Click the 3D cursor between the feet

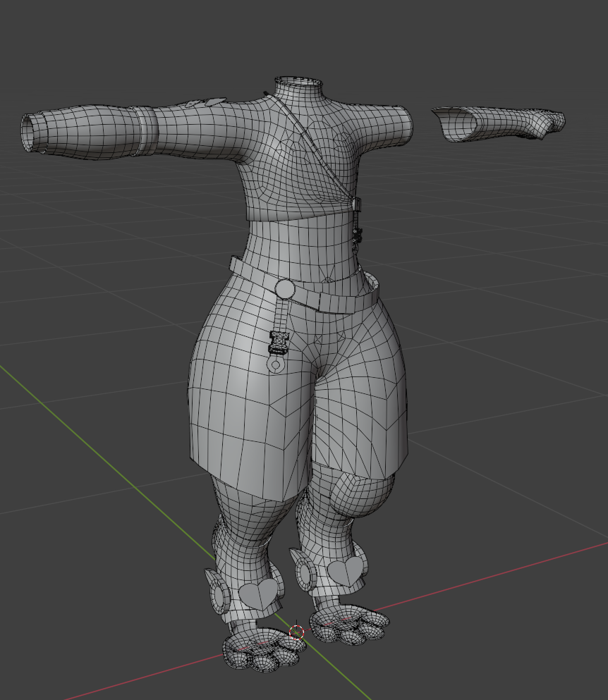pos(297,632)
